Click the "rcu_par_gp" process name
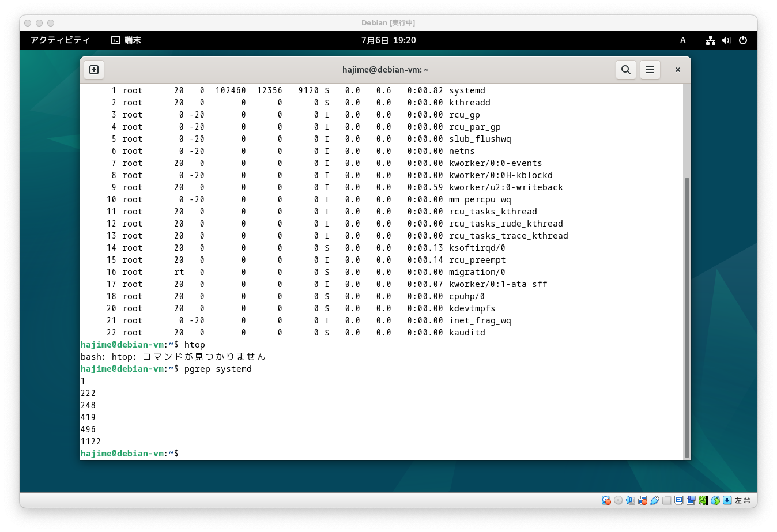 (x=475, y=127)
